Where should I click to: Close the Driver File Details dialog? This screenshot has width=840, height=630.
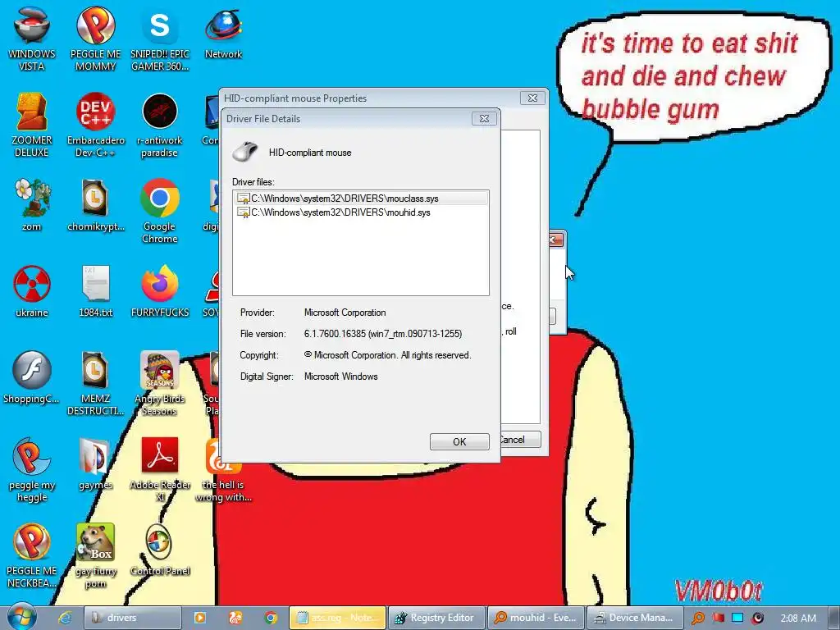click(484, 118)
